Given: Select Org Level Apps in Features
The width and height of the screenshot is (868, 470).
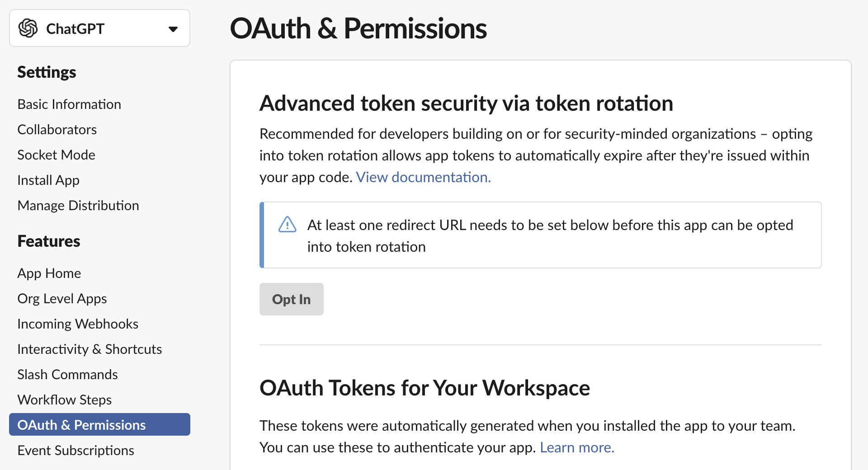Looking at the screenshot, I should tap(62, 299).
